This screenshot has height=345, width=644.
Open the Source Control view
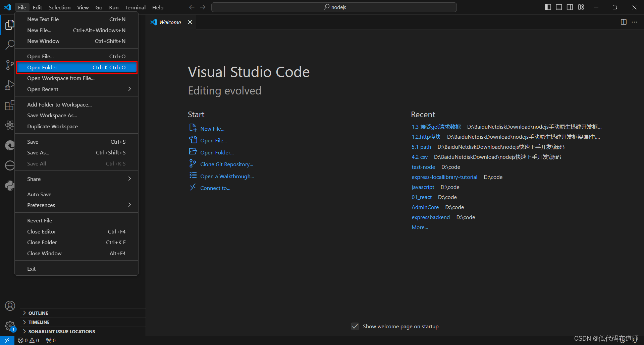[x=10, y=65]
